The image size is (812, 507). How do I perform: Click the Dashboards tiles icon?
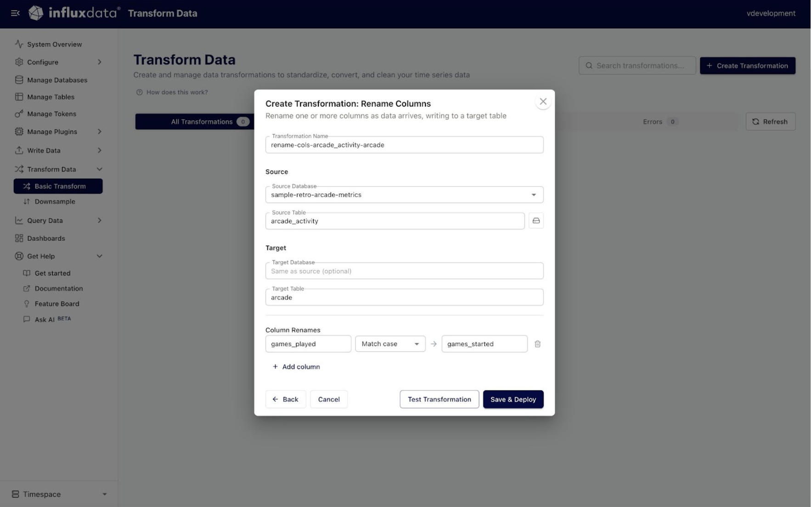[19, 238]
